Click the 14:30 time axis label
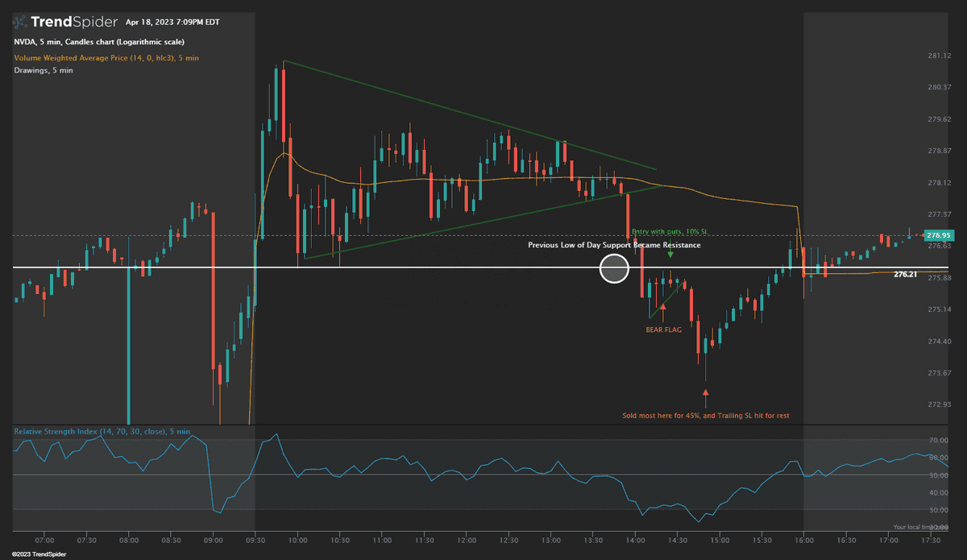 coord(679,540)
